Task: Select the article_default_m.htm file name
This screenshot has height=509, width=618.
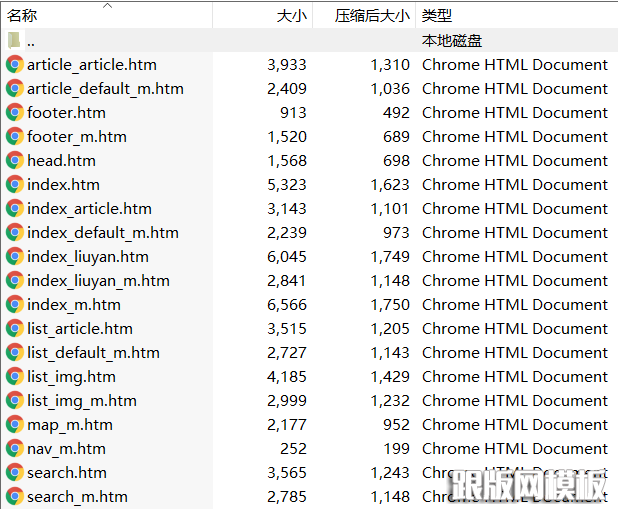Action: coord(105,89)
